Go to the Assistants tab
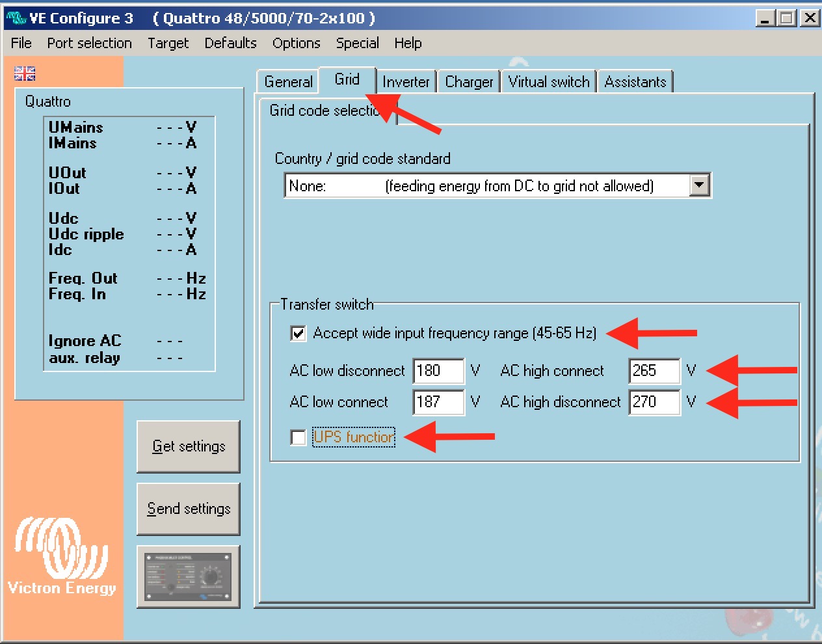 635,82
